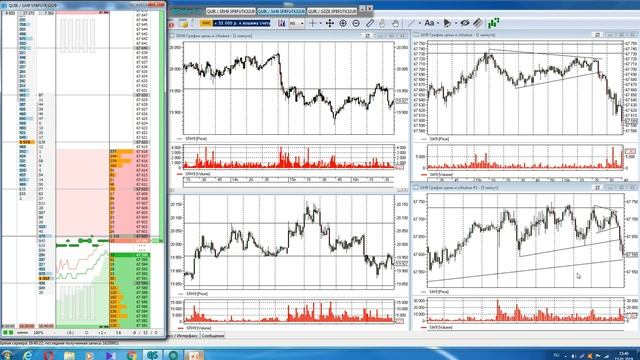Expand the Aa text tool dropdown
640x360 pixels.
pyautogui.click(x=438, y=23)
